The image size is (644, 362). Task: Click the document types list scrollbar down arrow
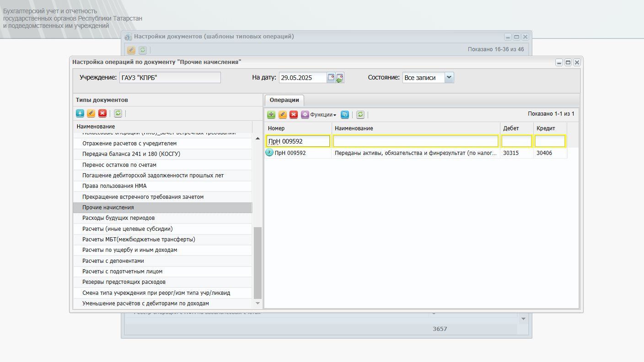click(x=257, y=303)
